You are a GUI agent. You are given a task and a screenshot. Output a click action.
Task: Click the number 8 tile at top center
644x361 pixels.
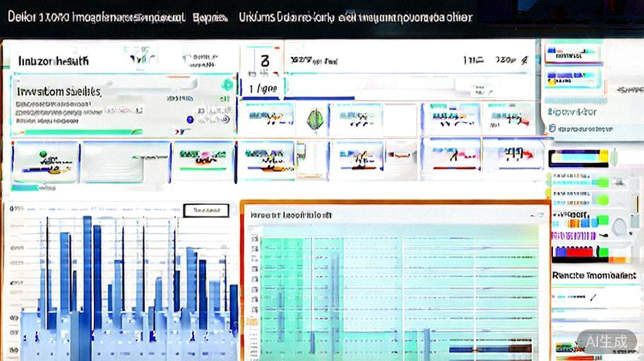tap(262, 61)
